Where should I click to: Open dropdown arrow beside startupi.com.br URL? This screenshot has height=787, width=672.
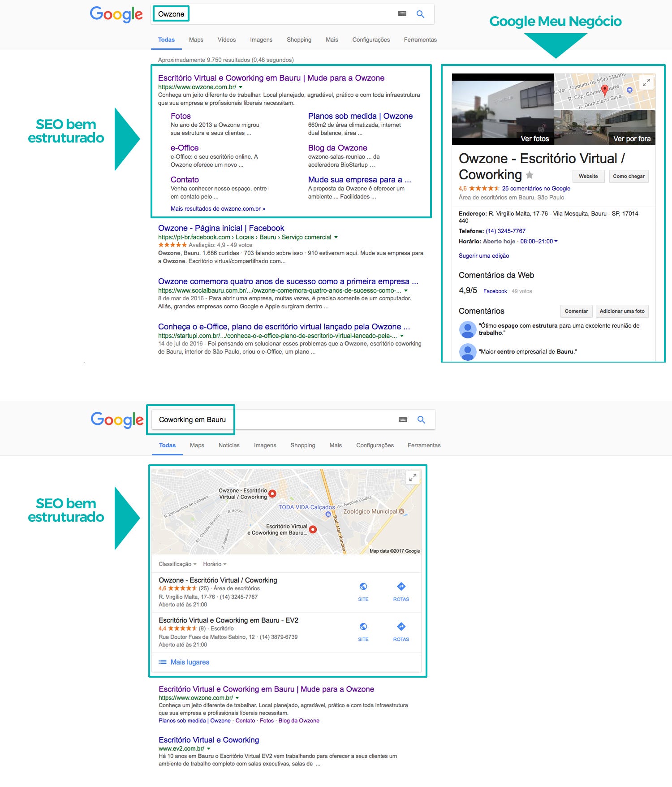point(402,336)
